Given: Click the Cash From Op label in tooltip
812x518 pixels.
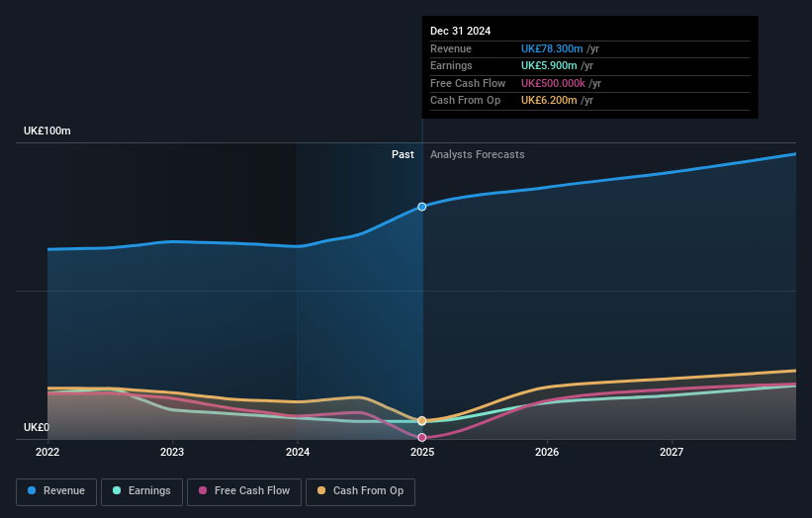Looking at the screenshot, I should pyautogui.click(x=466, y=101).
